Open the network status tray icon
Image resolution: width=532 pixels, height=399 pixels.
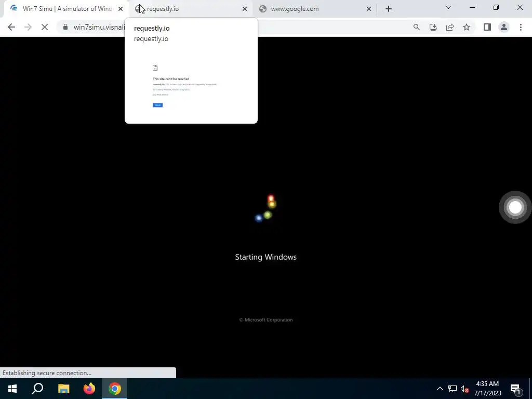pos(453,389)
